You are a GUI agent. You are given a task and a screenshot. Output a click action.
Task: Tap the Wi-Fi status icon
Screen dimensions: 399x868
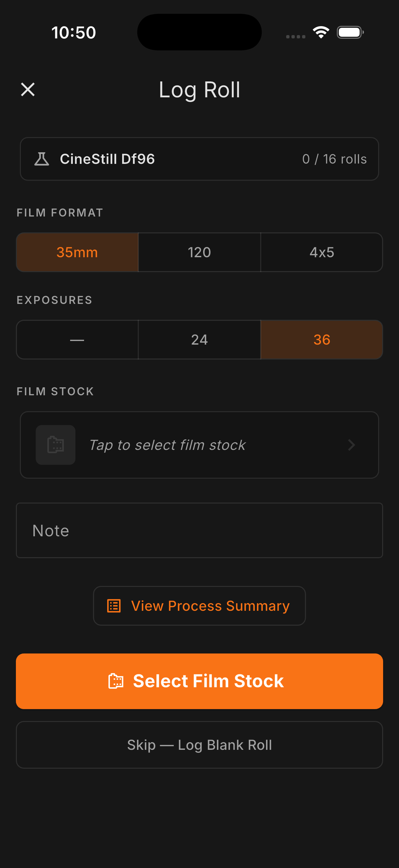pos(321,32)
